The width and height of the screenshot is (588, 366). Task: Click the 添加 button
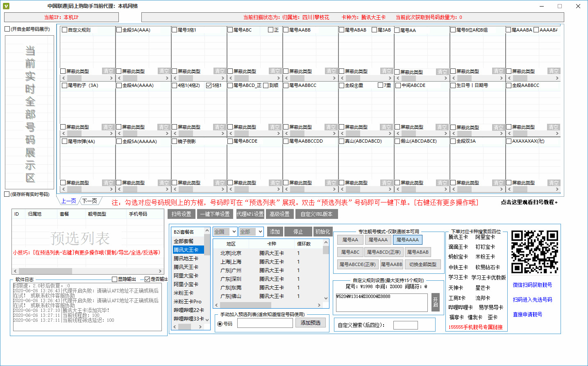click(275, 232)
